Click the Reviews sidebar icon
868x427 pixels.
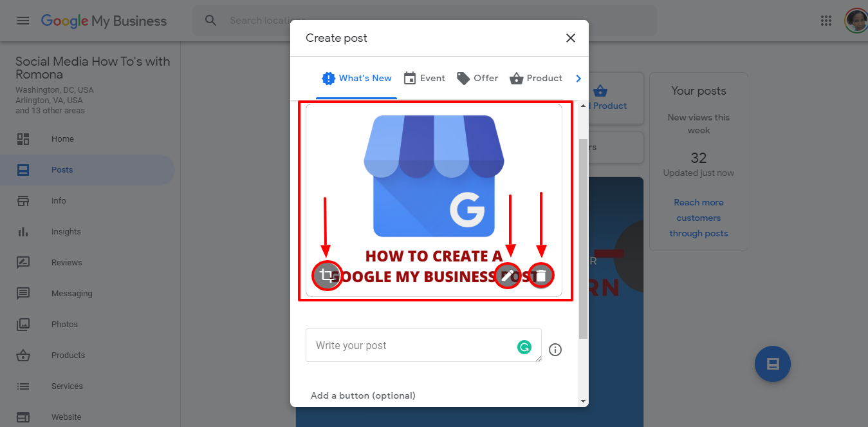coord(23,263)
